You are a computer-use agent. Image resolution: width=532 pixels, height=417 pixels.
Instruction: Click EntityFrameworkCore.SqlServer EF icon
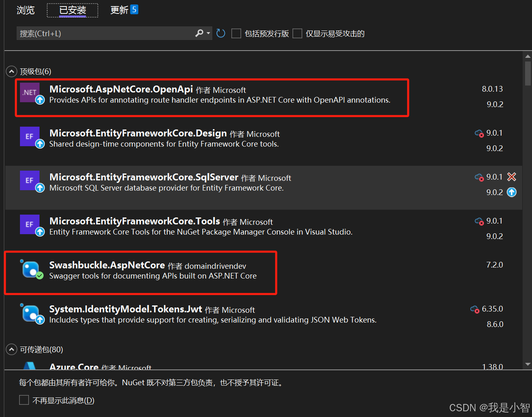[x=30, y=180]
